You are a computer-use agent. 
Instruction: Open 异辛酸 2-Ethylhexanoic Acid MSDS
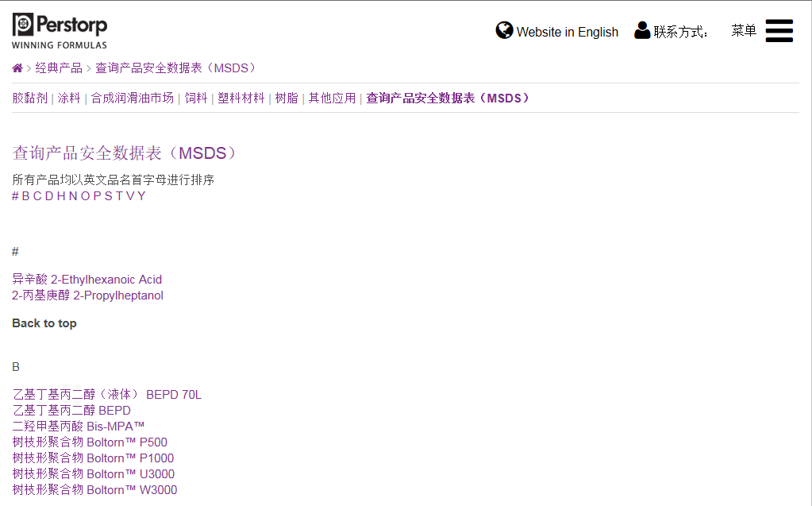87,280
